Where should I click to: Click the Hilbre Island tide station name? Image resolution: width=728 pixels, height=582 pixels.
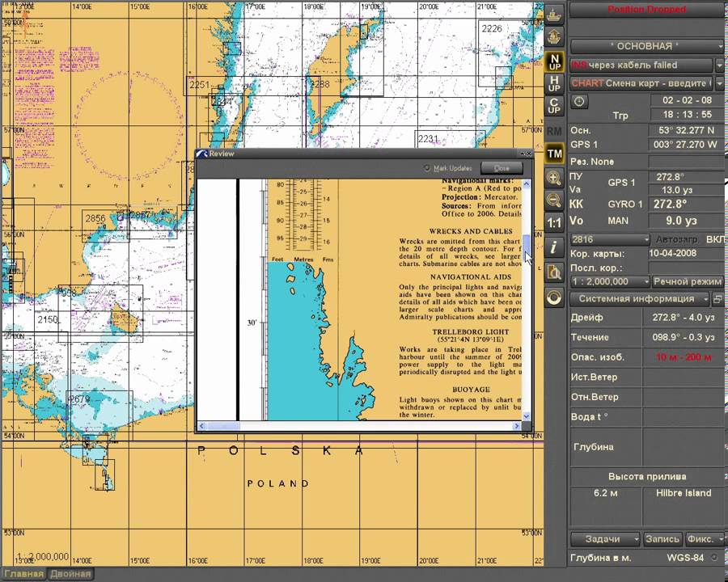pos(684,493)
